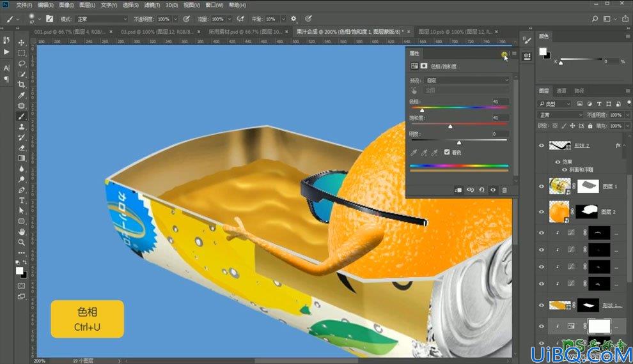Select the Gradient tool
This screenshot has height=364, width=633.
pos(21,158)
